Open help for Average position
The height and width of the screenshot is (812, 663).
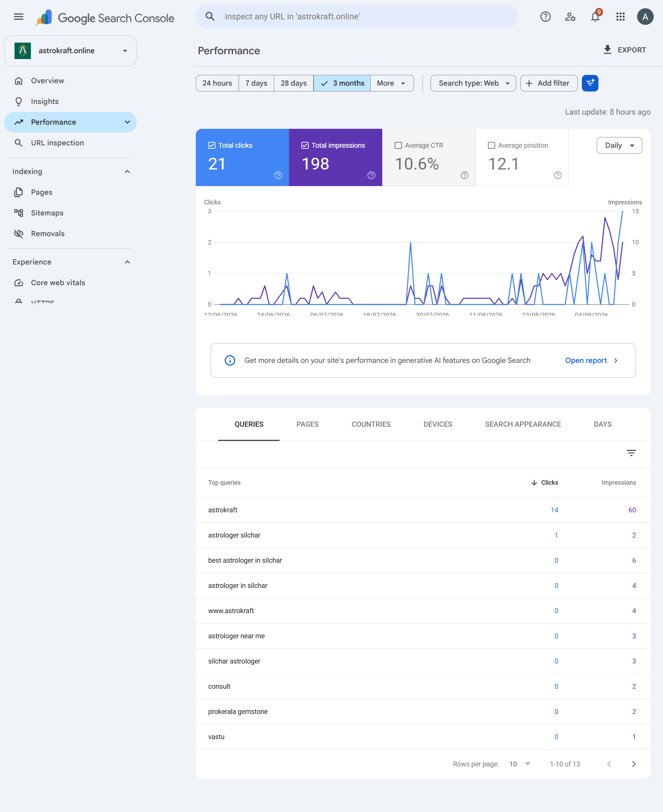[x=558, y=175]
